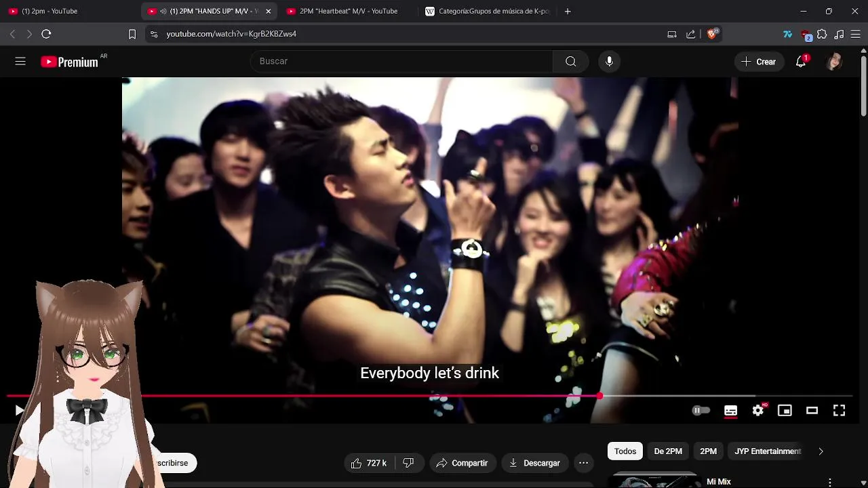Open the Mi Mix thumbnail
The image size is (868, 488).
[654, 481]
